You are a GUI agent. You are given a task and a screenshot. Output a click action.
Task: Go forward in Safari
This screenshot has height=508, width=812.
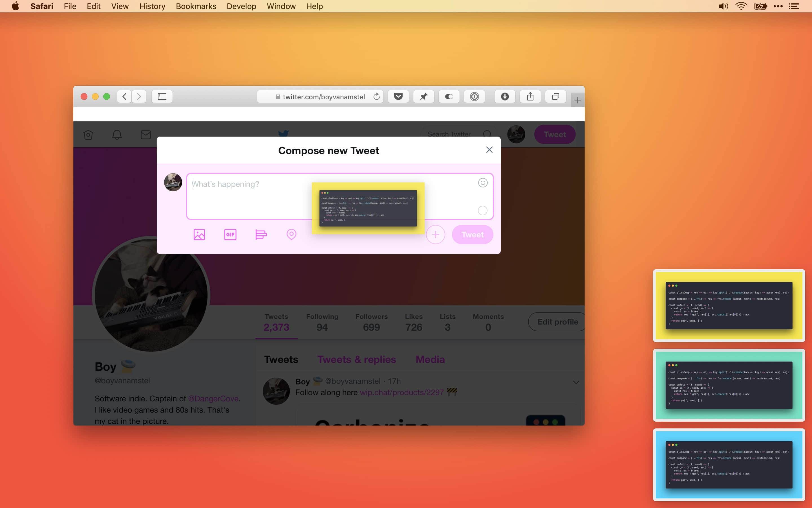tap(139, 97)
